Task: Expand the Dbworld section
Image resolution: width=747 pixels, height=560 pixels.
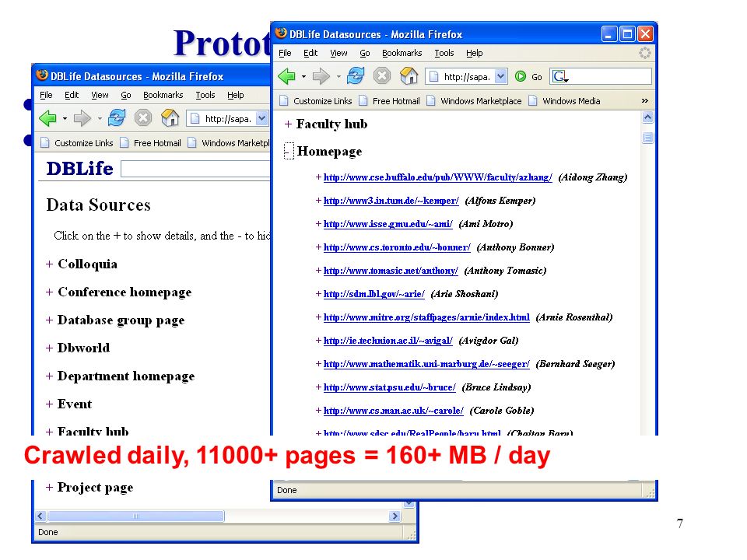Action: click(x=49, y=348)
